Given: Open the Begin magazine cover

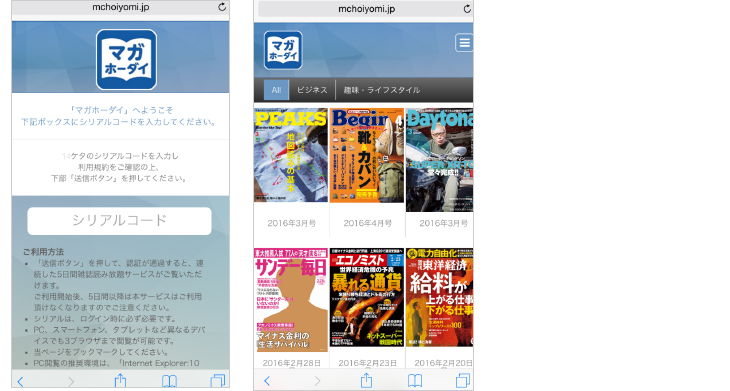Looking at the screenshot, I should coord(367,155).
